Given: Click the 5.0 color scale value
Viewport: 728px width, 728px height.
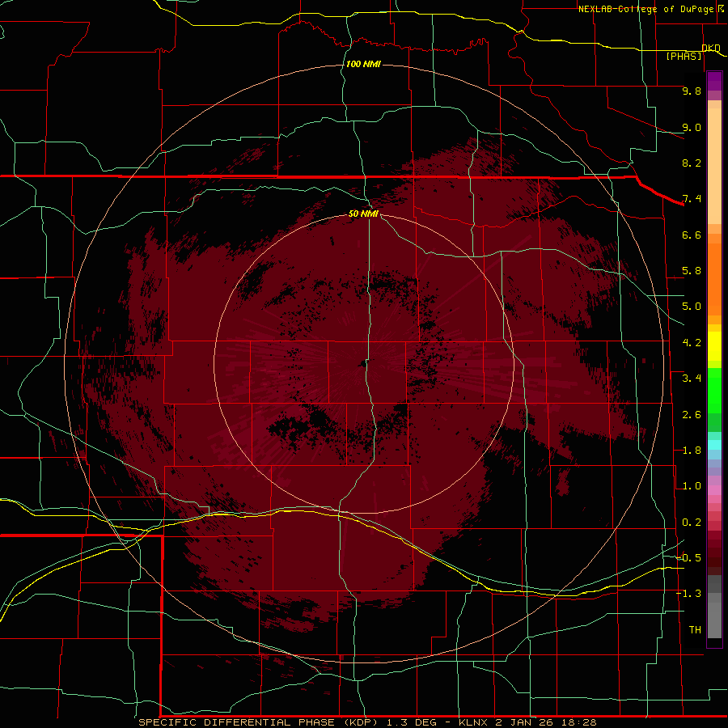Looking at the screenshot, I should (692, 307).
